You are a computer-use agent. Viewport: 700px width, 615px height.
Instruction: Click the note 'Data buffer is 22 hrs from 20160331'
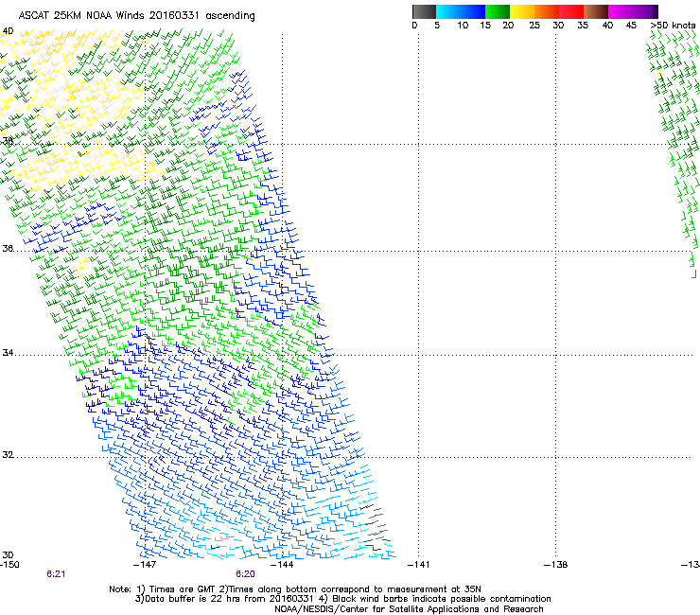pos(229,599)
